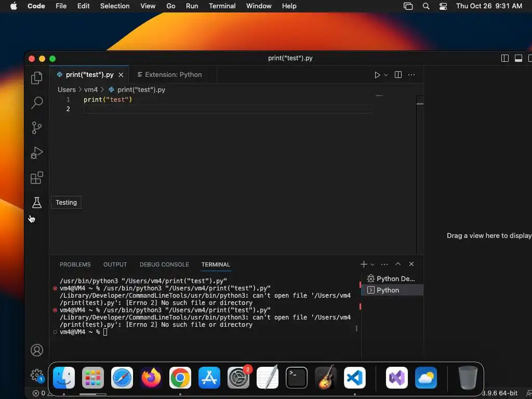Open the Run menu
Viewport: 532px width, 399px height.
pyautogui.click(x=192, y=6)
